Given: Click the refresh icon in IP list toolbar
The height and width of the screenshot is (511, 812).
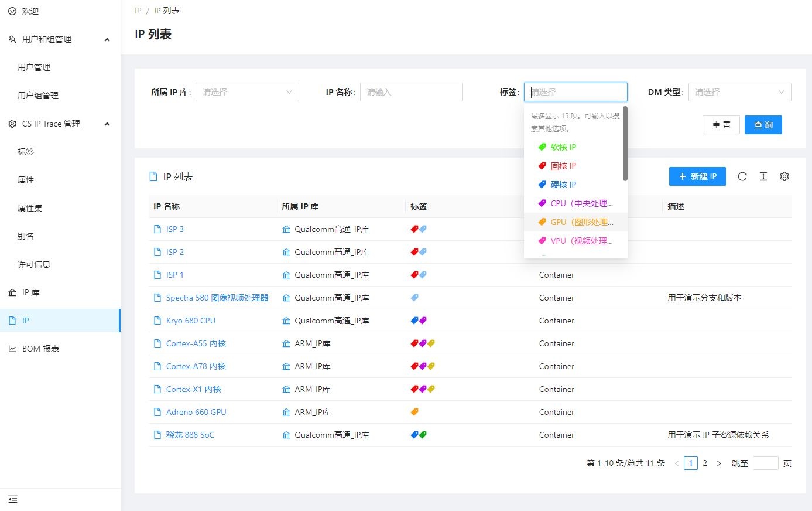Looking at the screenshot, I should [742, 176].
